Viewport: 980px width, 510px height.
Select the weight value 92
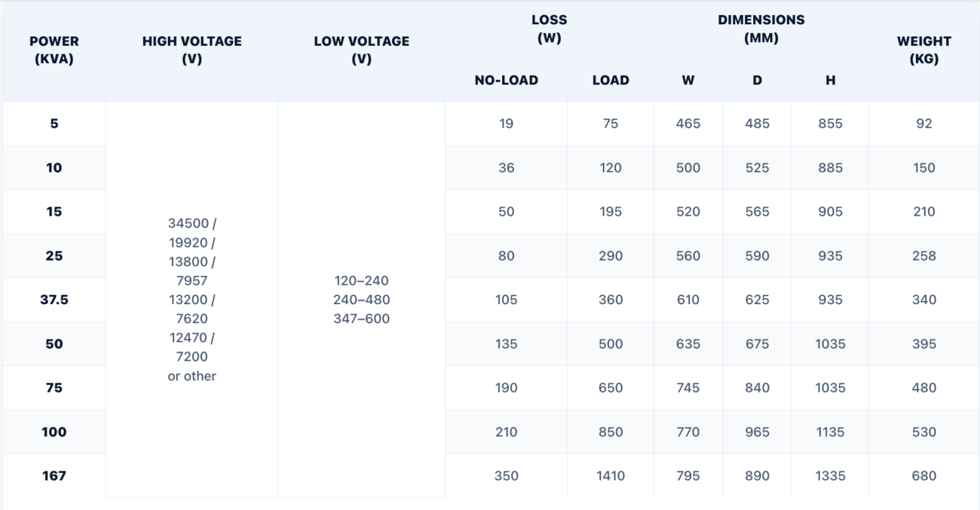click(x=924, y=124)
